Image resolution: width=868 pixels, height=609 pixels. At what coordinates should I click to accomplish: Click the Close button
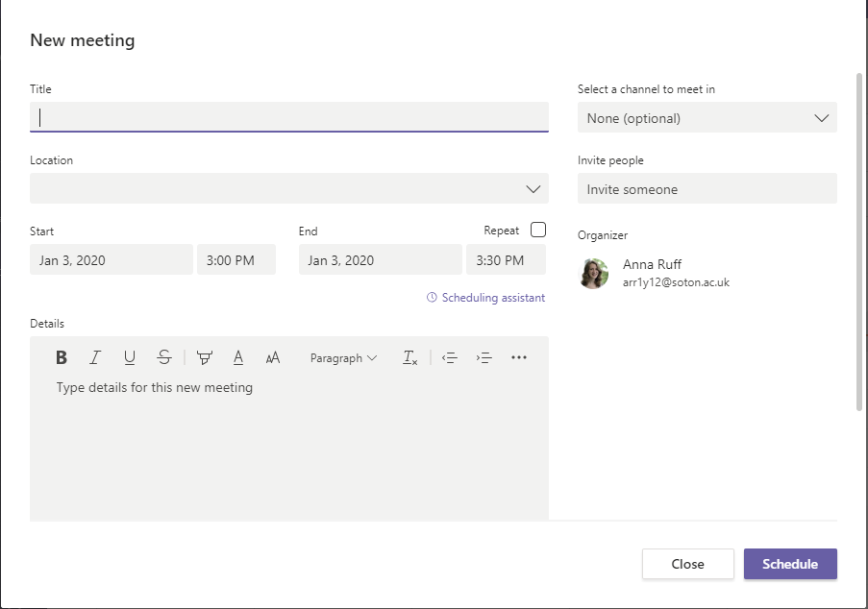coord(687,564)
